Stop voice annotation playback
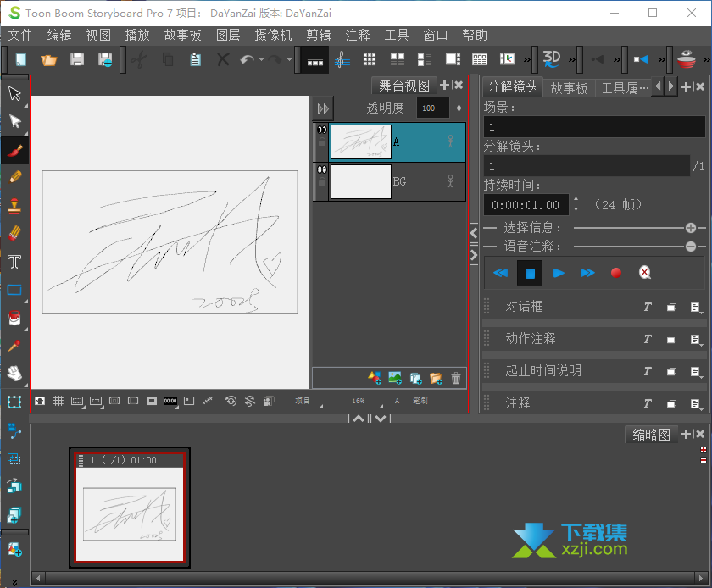This screenshot has height=588, width=712. click(x=530, y=273)
